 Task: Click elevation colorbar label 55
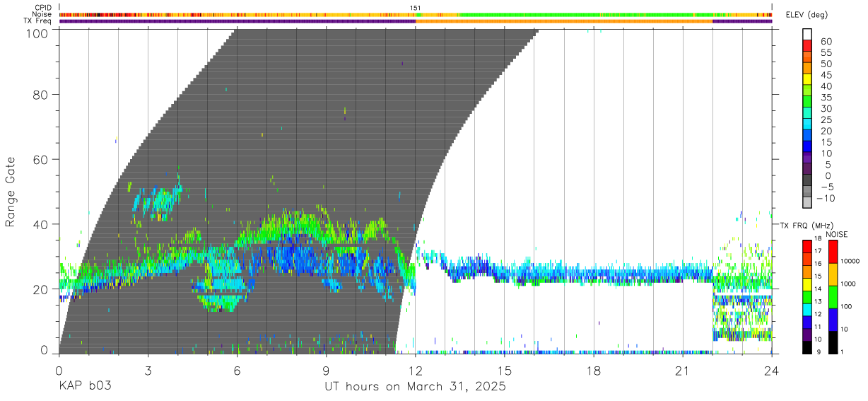pyautogui.click(x=826, y=52)
